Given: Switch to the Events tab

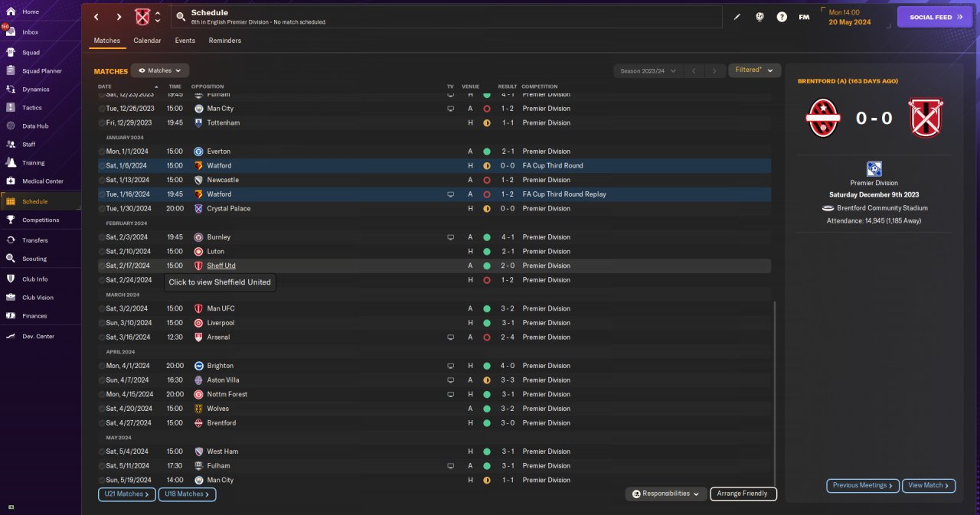Looking at the screenshot, I should click(185, 41).
